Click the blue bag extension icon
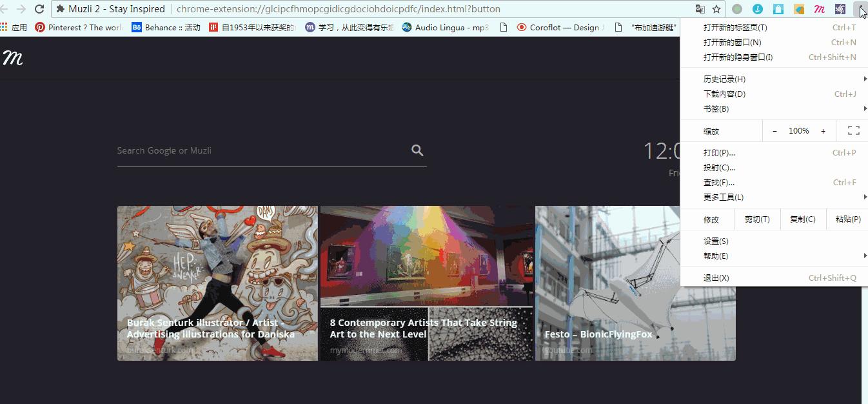868x404 pixels. 778,9
